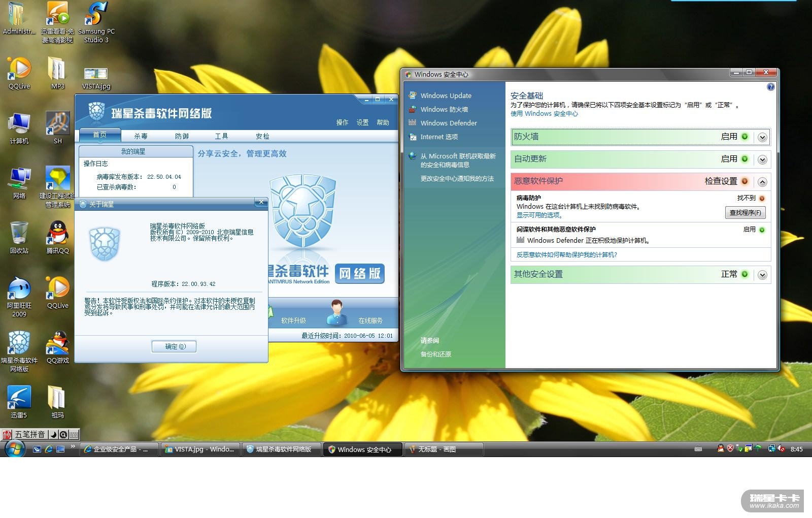Click the Rising lion logo in title bar
The width and height of the screenshot is (812, 518).
96,112
